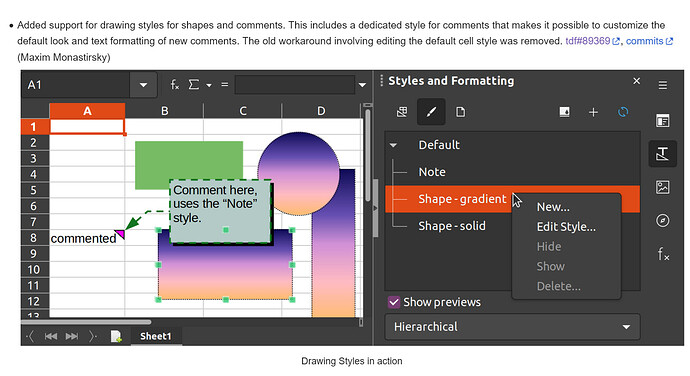Collapse the Default style tree node

point(393,145)
